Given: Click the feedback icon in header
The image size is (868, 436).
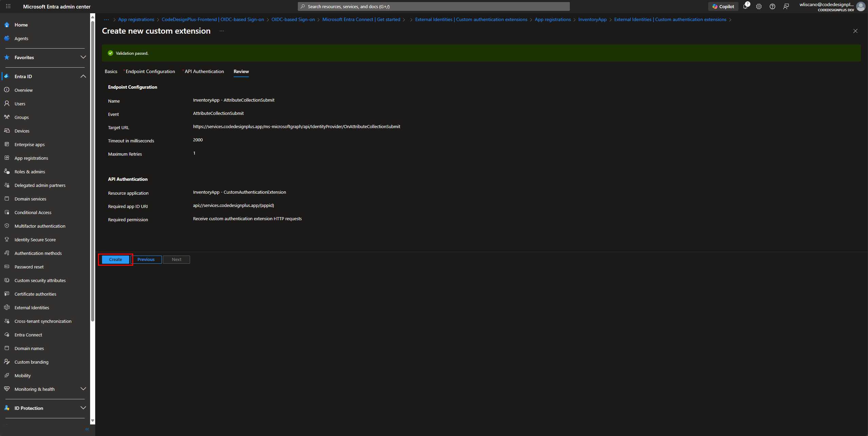Looking at the screenshot, I should click(x=786, y=6).
